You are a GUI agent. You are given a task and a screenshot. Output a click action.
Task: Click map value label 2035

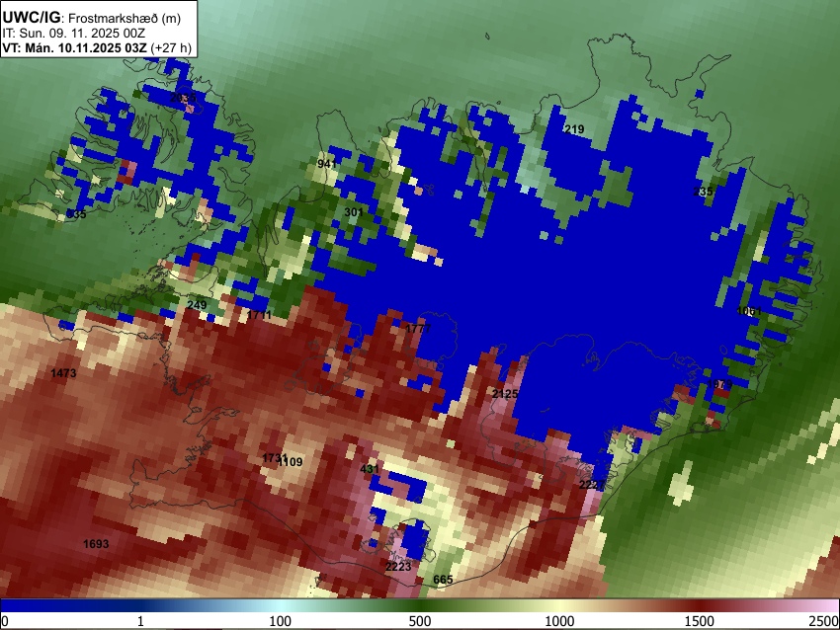pos(183,98)
